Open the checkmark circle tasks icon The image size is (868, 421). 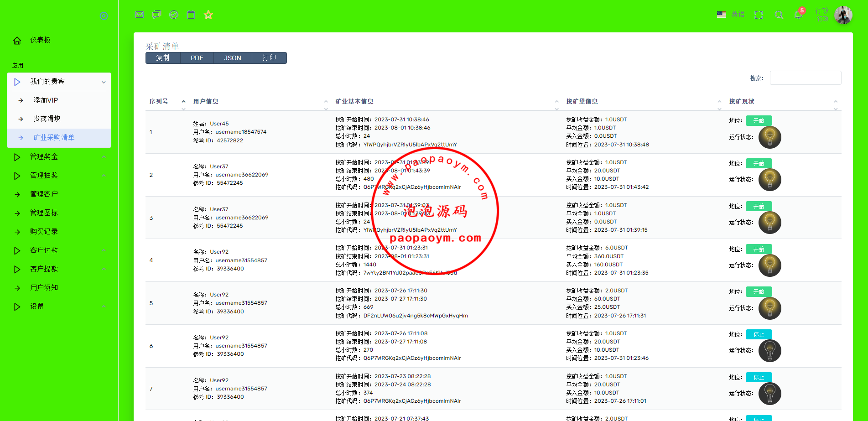[x=174, y=15]
